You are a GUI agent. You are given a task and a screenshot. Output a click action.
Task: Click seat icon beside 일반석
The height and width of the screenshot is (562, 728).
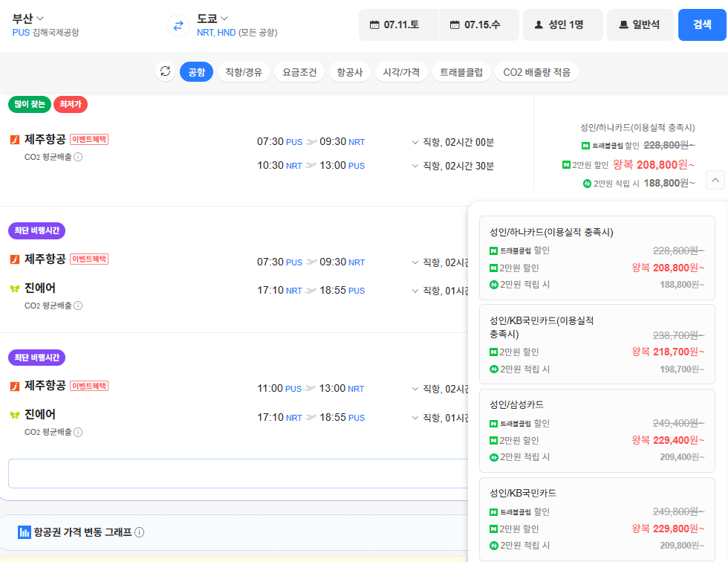coord(623,25)
